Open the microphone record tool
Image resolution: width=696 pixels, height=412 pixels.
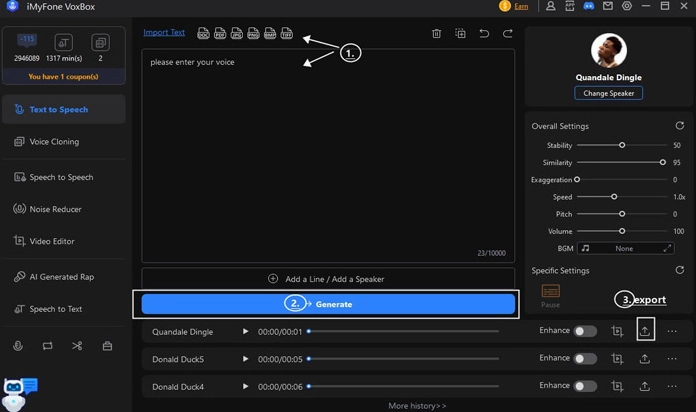(x=18, y=346)
